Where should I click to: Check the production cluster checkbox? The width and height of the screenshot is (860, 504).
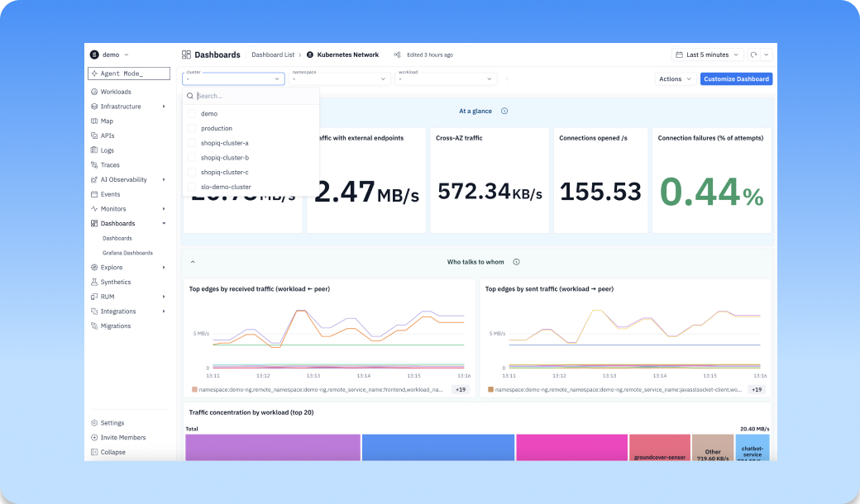[x=192, y=128]
